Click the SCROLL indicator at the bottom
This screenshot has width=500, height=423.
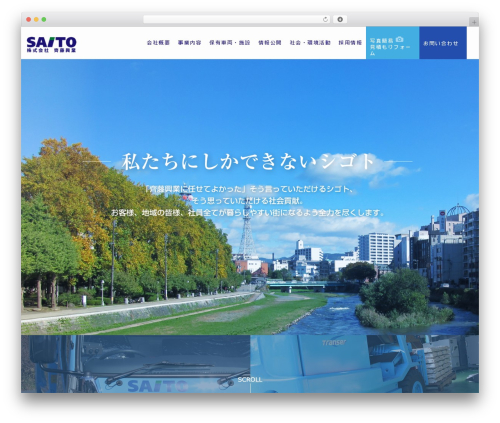pyautogui.click(x=250, y=380)
